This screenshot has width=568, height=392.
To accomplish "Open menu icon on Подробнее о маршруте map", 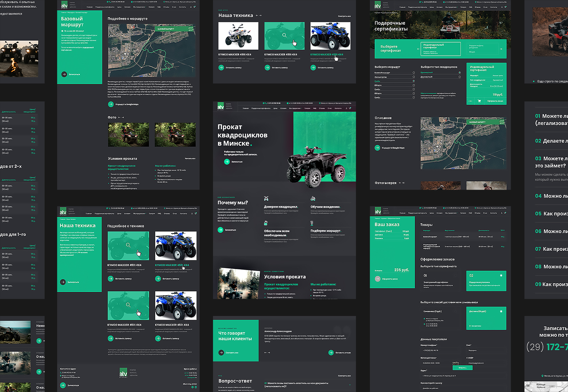I will [x=191, y=29].
